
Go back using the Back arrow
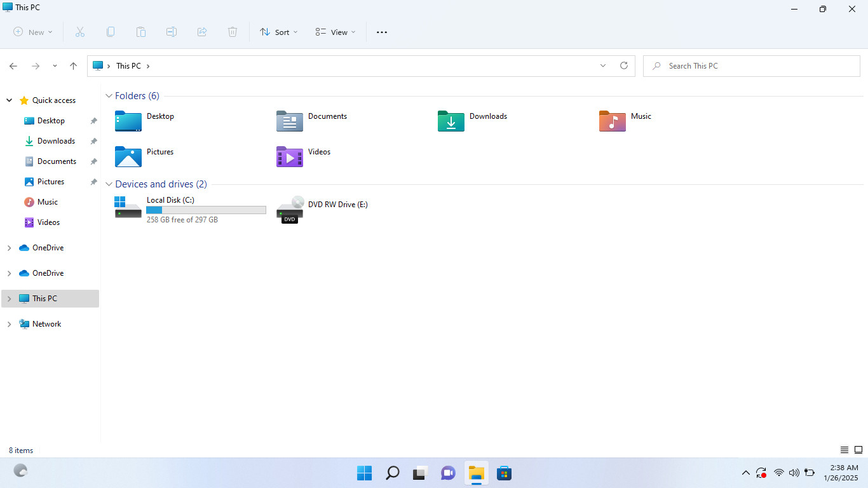click(x=13, y=66)
